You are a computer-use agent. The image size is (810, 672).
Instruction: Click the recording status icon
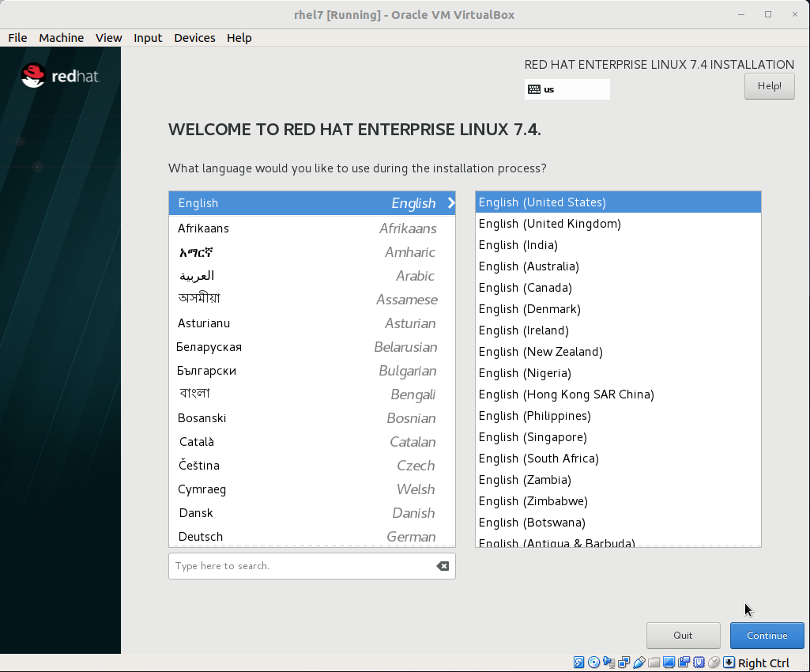click(x=684, y=663)
